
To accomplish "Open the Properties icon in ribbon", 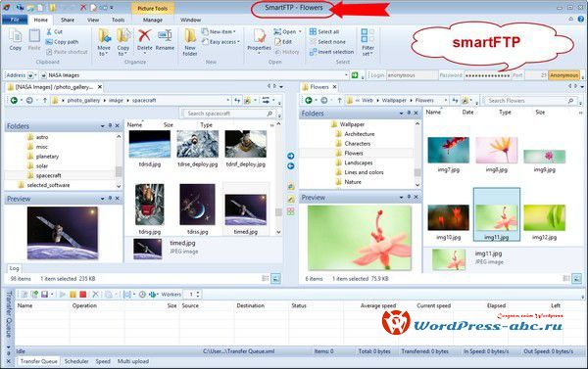I will pos(259,36).
